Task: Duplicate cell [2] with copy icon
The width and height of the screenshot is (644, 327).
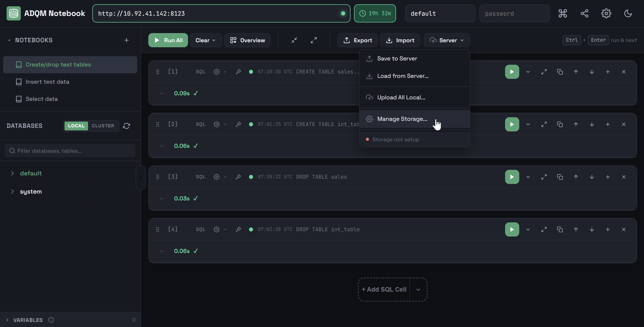Action: point(560,124)
